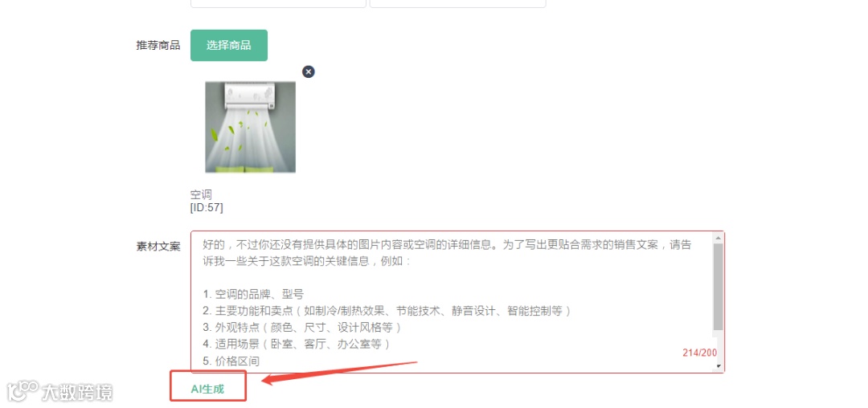Open the air conditioner product thumbnail
The height and width of the screenshot is (408, 868).
(250, 127)
